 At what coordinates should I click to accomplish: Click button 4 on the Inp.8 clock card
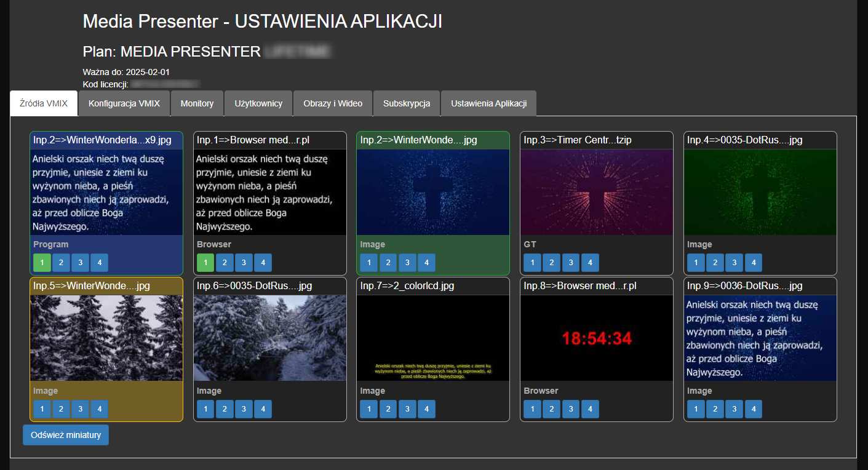pos(589,409)
